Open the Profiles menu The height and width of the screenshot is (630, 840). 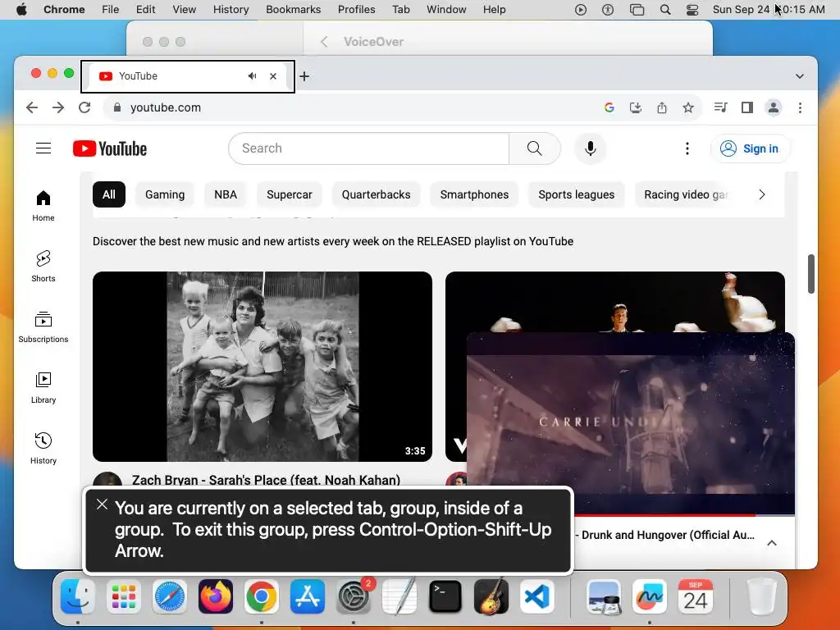click(x=356, y=9)
